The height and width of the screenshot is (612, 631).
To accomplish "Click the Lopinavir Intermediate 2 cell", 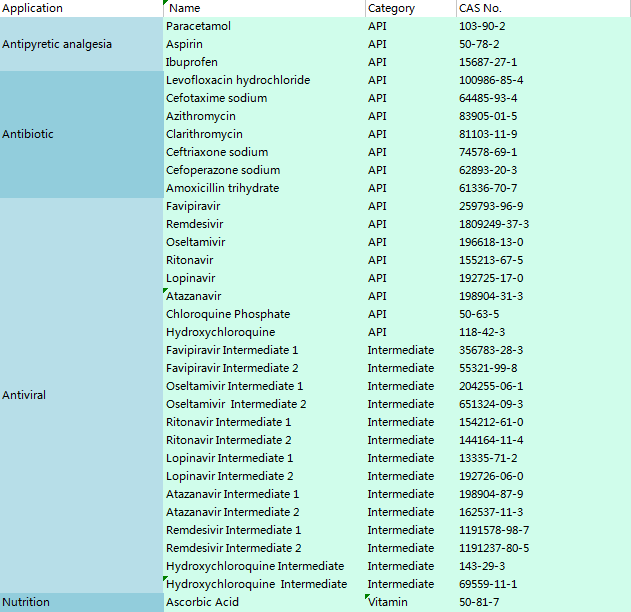I will pos(263,476).
